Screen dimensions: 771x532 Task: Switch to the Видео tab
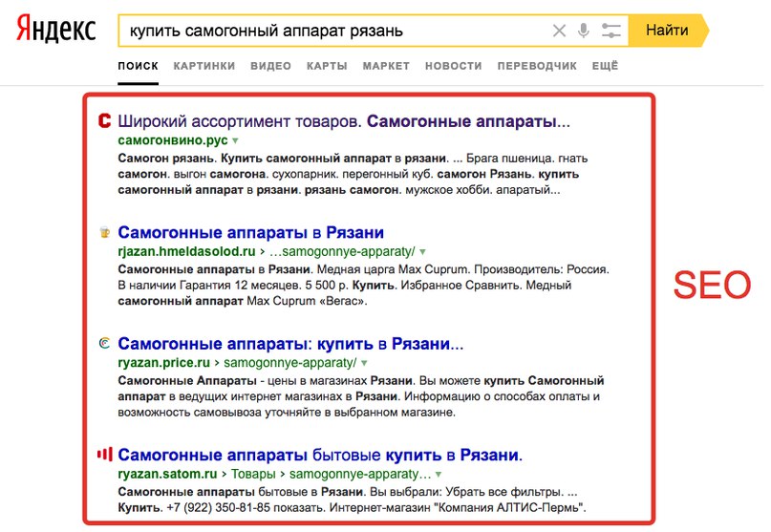click(270, 66)
